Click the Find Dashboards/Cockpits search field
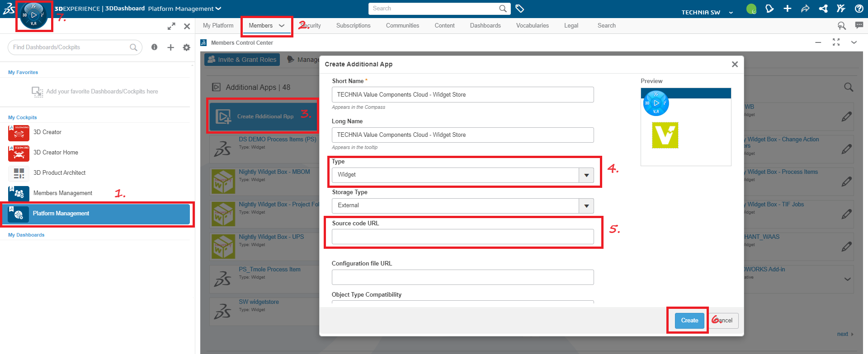 (x=75, y=47)
